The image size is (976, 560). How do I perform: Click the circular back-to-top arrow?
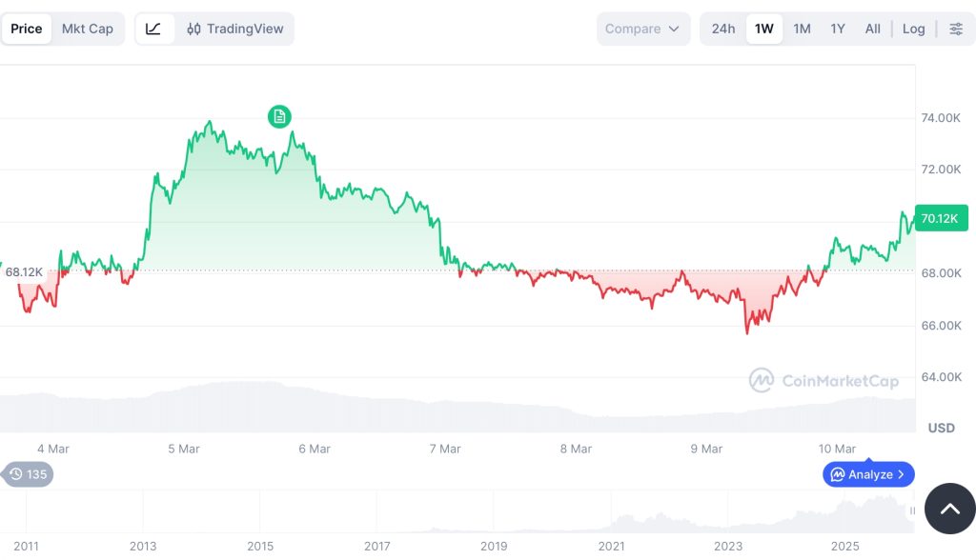[x=949, y=509]
